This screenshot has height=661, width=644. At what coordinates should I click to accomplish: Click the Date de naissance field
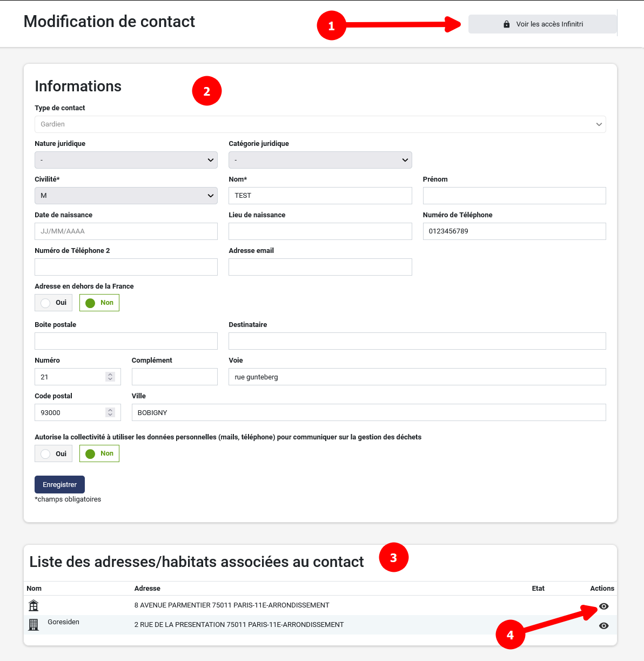126,231
